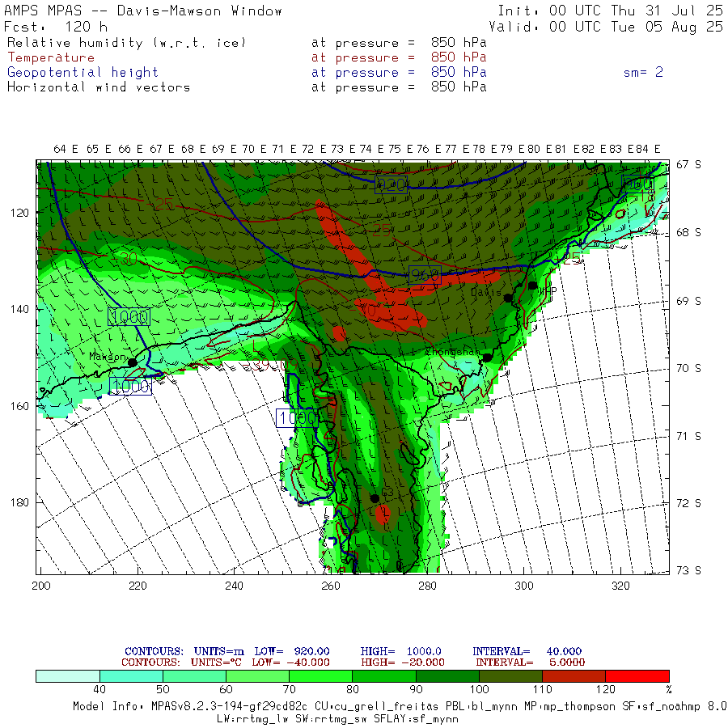Click the blue 'INTERVAL= 40.000' value

(527, 651)
